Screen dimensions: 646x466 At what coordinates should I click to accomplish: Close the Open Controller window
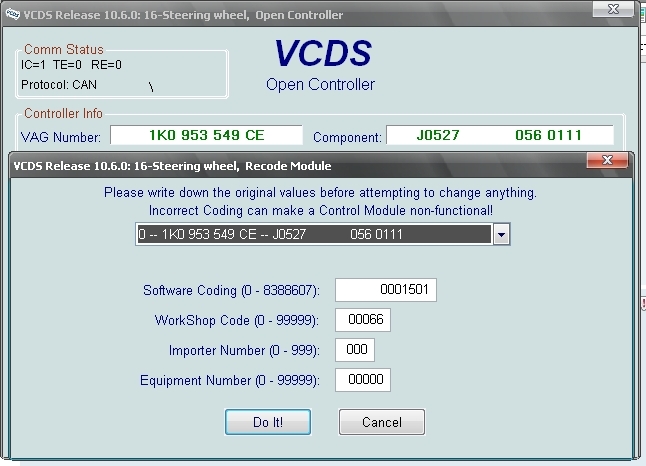(613, 9)
